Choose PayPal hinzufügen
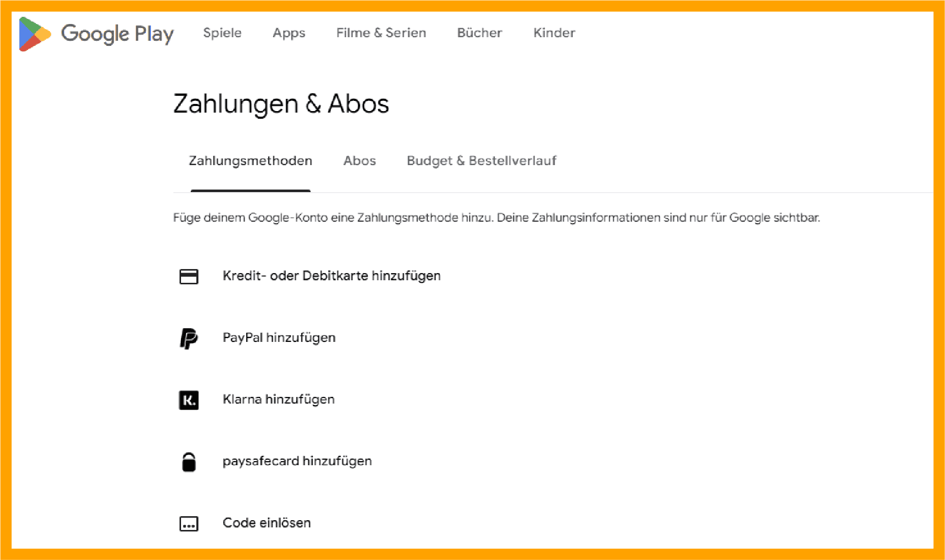This screenshot has width=945, height=560. pos(279,337)
